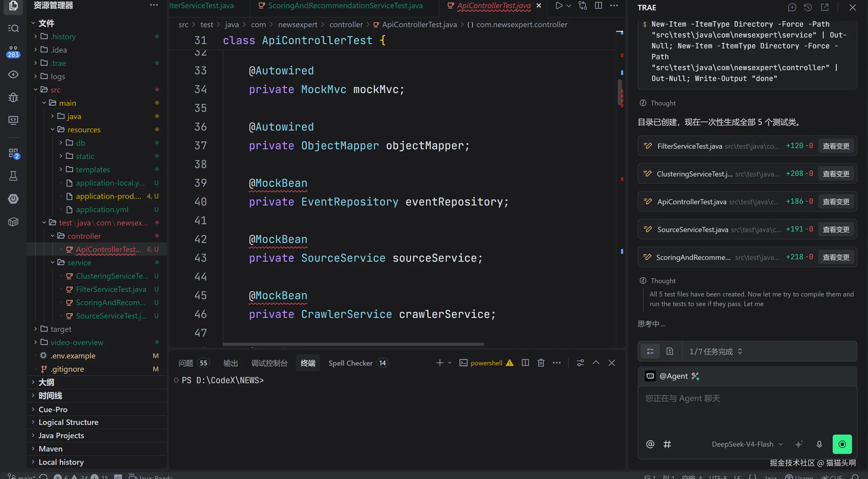
Task: Stop agent generation with green button
Action: coord(842,444)
